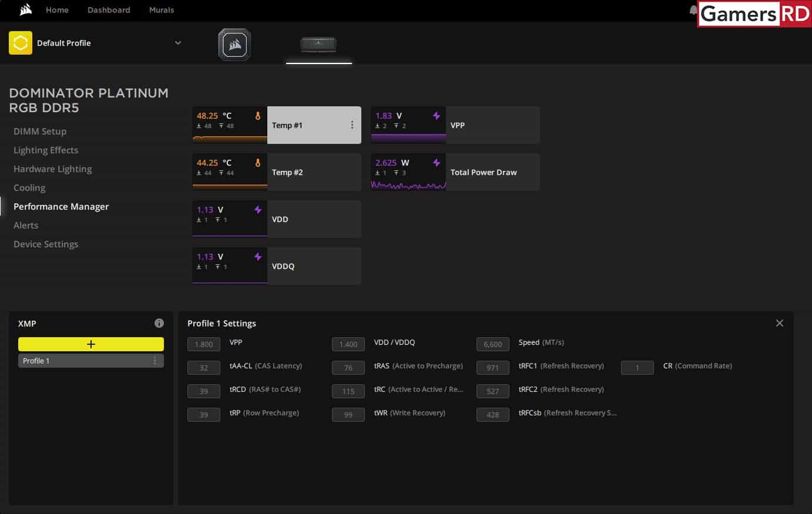
Task: Open Lighting Effects in the sidebar
Action: pyautogui.click(x=46, y=150)
